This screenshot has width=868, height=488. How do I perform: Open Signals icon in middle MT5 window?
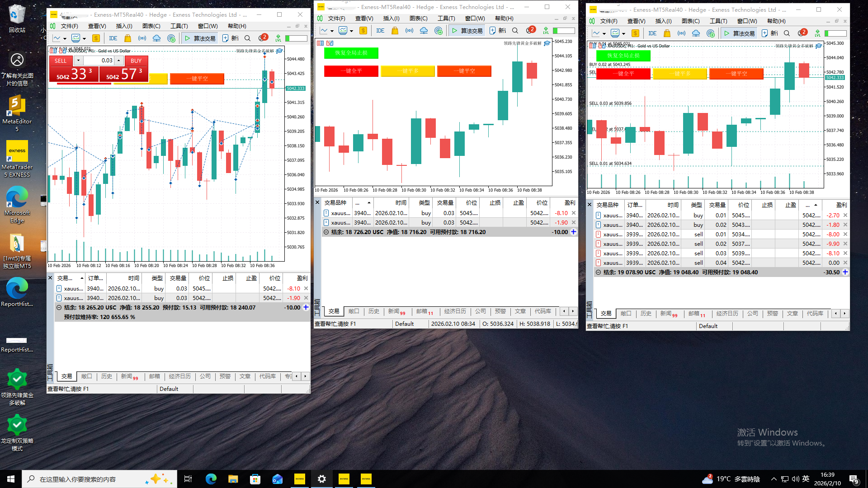coord(409,31)
